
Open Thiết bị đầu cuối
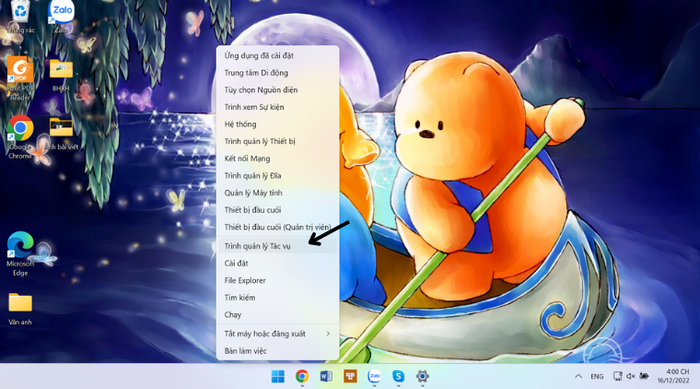278,210
